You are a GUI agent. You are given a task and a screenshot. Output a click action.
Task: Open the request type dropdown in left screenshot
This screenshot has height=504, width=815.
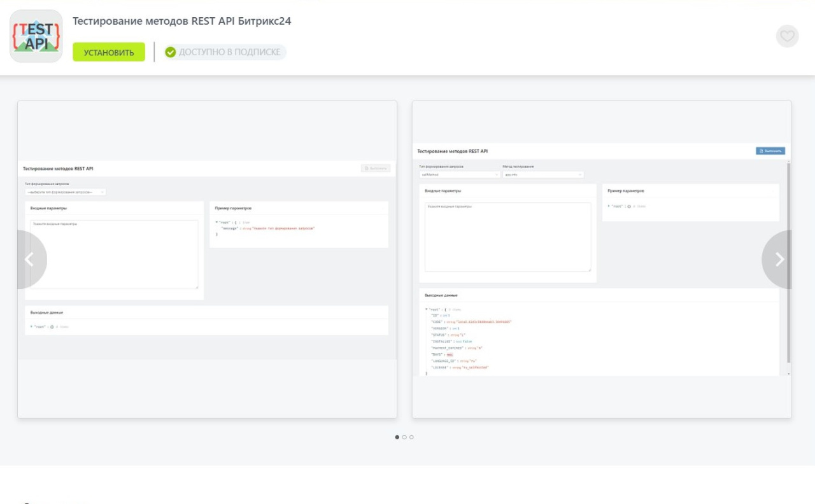point(65,192)
